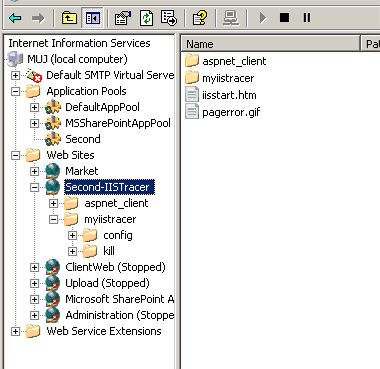Expand the ClientWeb (Stopped) site
This screenshot has height=369, width=380.
point(34,267)
